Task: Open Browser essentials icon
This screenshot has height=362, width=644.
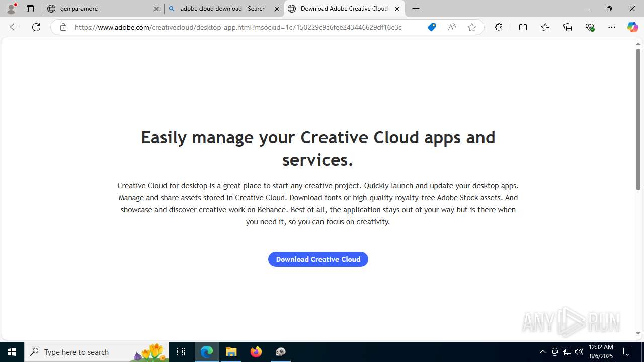Action: 590,27
